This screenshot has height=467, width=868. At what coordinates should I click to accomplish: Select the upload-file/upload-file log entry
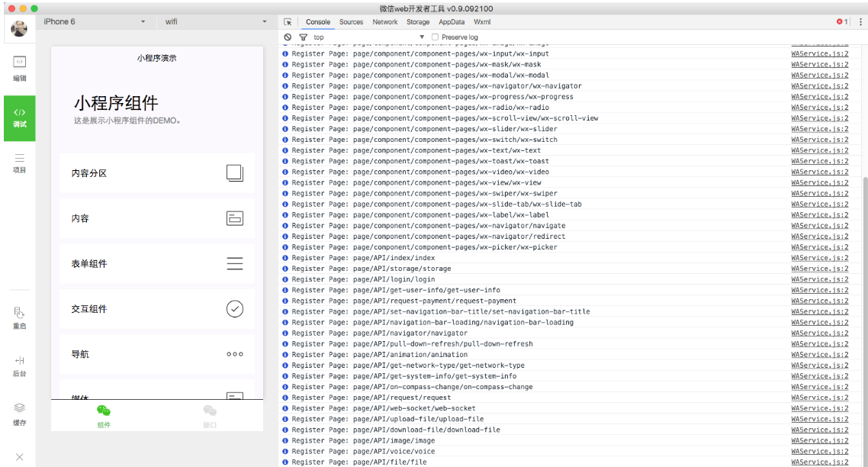point(571,419)
